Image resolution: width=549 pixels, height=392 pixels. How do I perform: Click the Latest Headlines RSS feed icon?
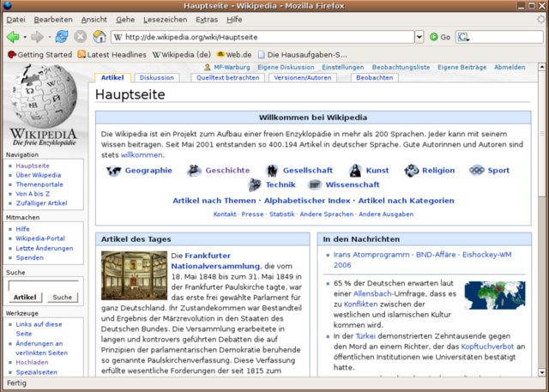(81, 54)
